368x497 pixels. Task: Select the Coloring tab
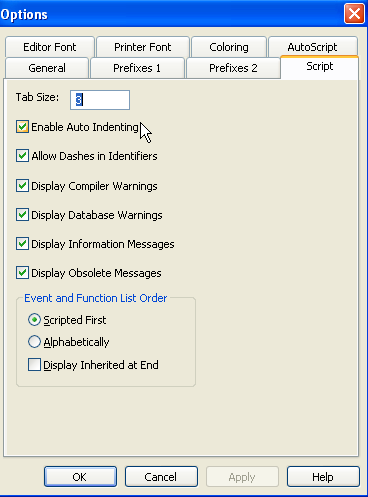229,47
